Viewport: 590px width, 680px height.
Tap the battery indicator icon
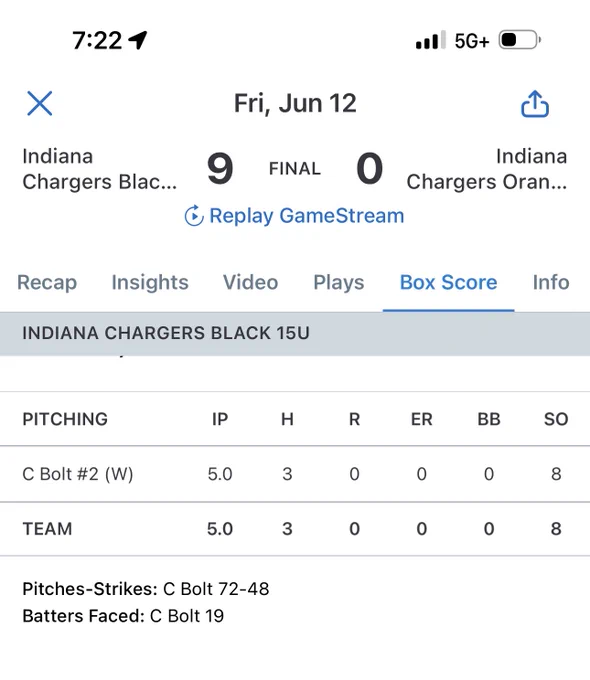pyautogui.click(x=520, y=40)
